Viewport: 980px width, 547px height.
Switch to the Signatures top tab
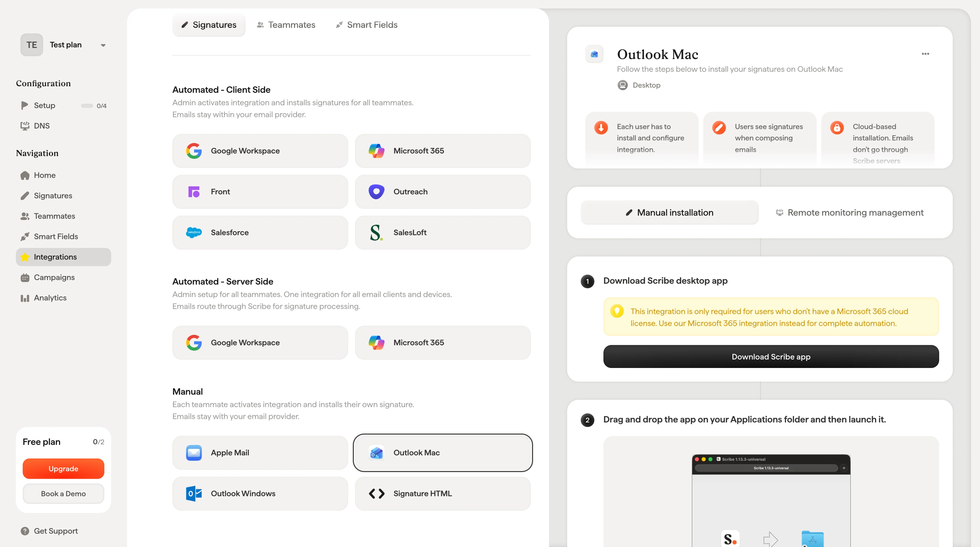[209, 25]
